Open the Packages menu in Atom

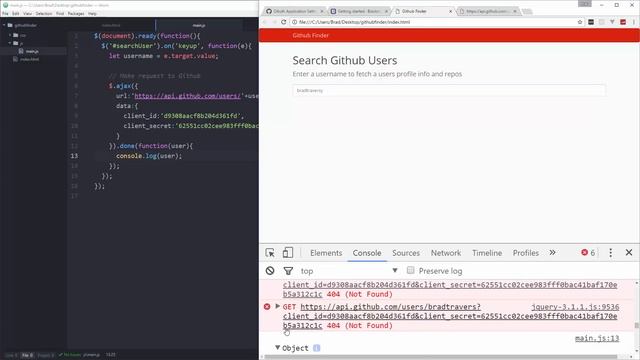[76, 13]
